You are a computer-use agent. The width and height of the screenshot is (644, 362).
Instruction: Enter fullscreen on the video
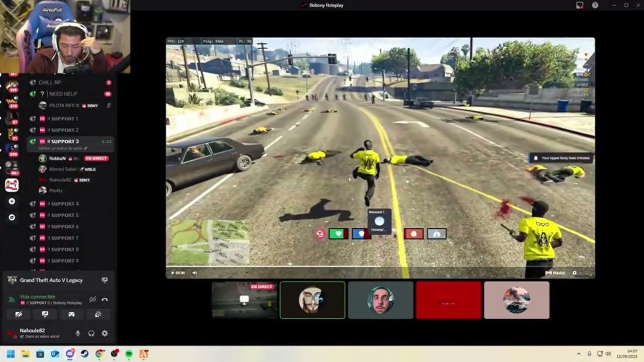tap(587, 273)
